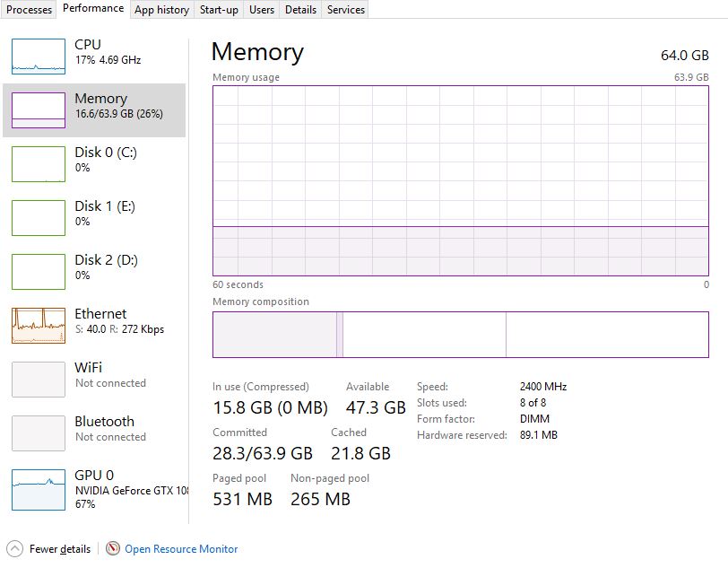
Task: Open Disk 0 (C:) performance graph
Action: pyautogui.click(x=38, y=164)
